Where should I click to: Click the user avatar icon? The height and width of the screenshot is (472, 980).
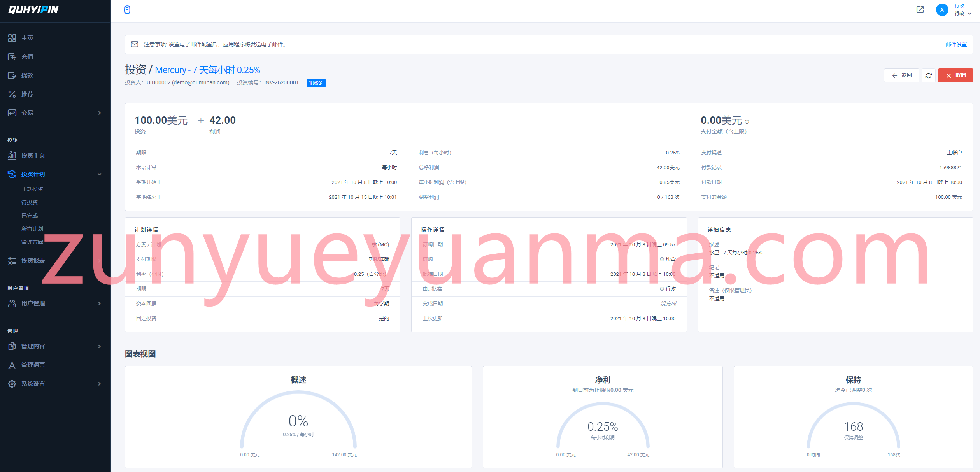pos(942,10)
